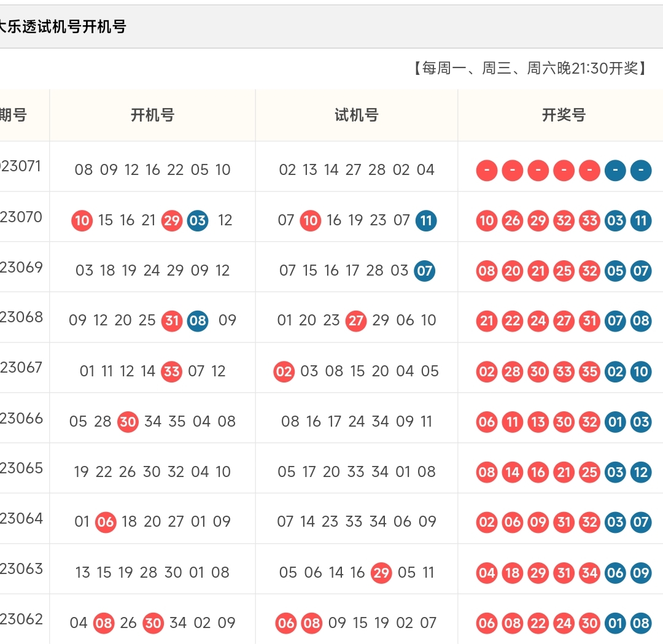Image resolution: width=663 pixels, height=644 pixels.
Task: Click red ball 26 in 23070 开奖号 cell
Action: 513,220
